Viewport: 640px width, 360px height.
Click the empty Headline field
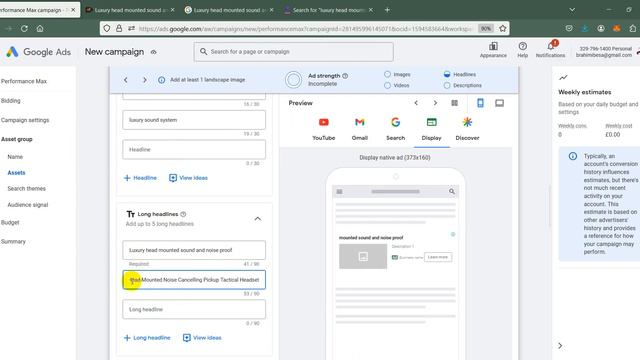(x=194, y=149)
